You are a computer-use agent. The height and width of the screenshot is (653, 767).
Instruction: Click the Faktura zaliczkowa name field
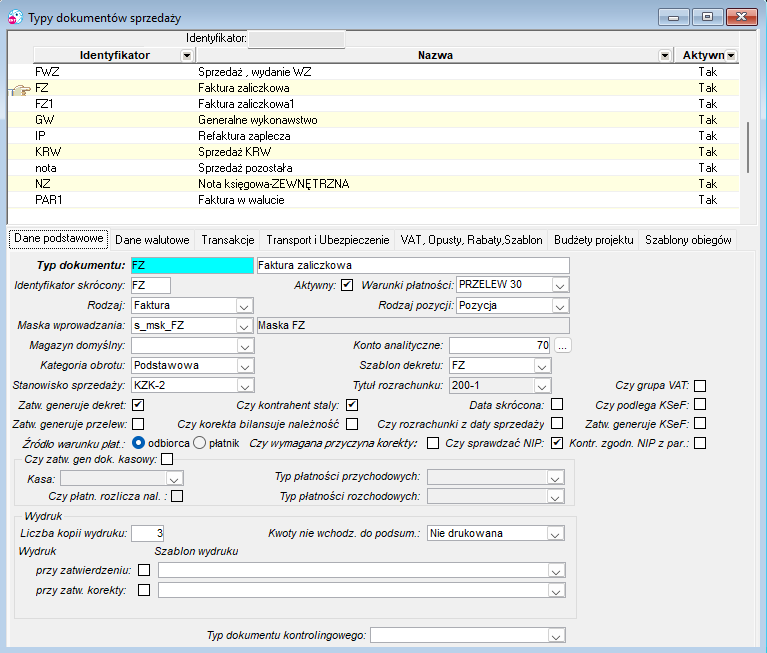coord(413,265)
